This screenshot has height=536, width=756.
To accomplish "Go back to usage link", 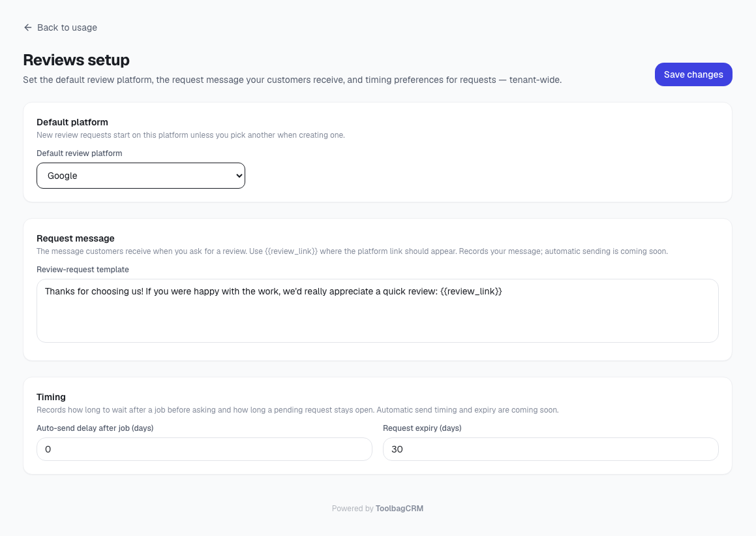I will click(x=60, y=27).
